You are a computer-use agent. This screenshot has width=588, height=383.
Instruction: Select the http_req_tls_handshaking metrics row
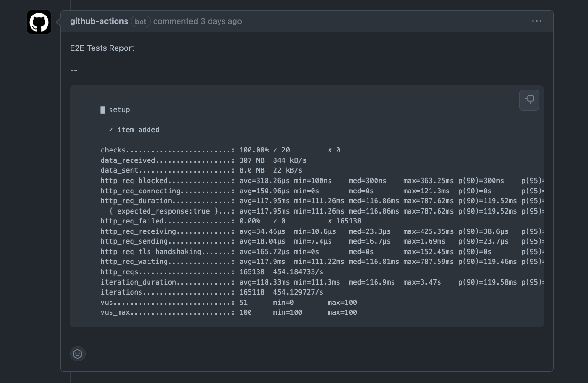(322, 252)
